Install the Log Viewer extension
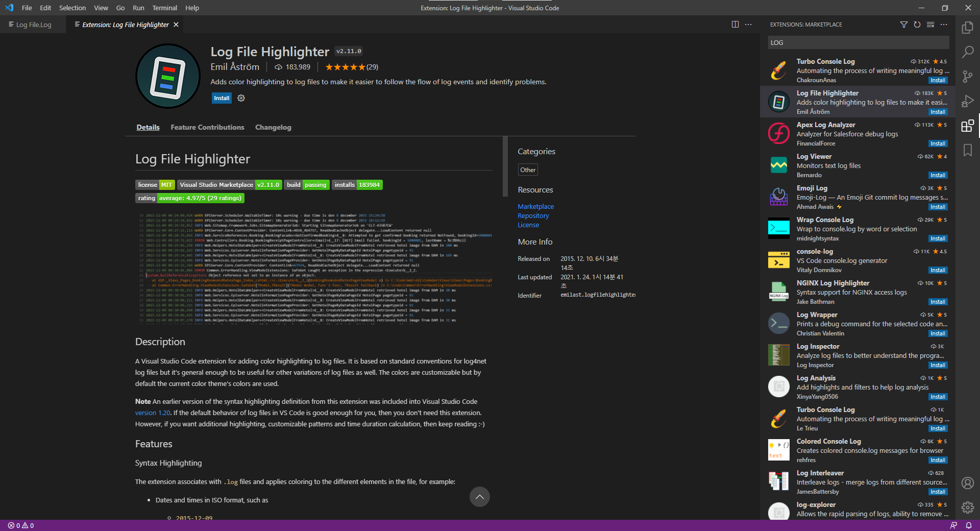This screenshot has width=980, height=531. click(938, 175)
